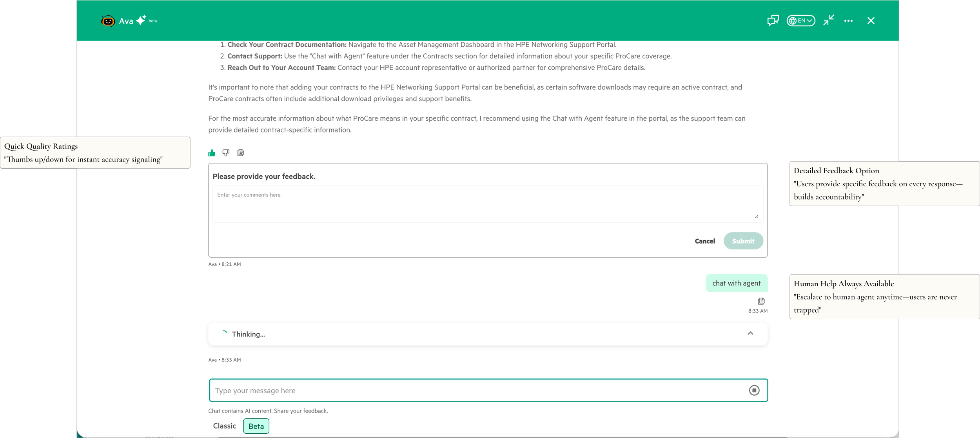
Task: Click the thumbs down rating icon
Action: pos(226,153)
